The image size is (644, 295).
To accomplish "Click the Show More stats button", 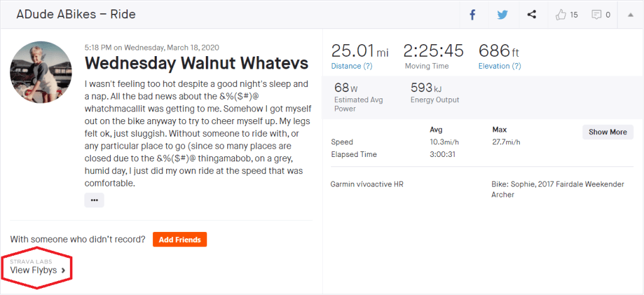I will [x=607, y=132].
